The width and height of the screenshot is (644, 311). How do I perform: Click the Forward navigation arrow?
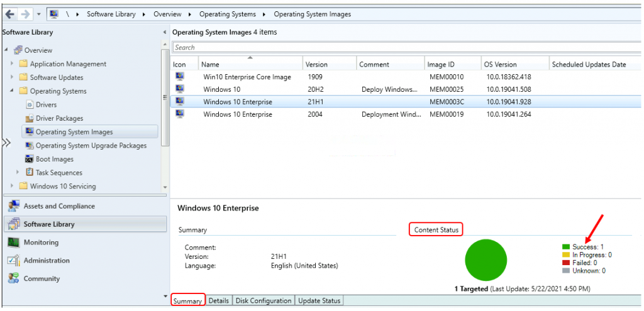pyautogui.click(x=25, y=14)
